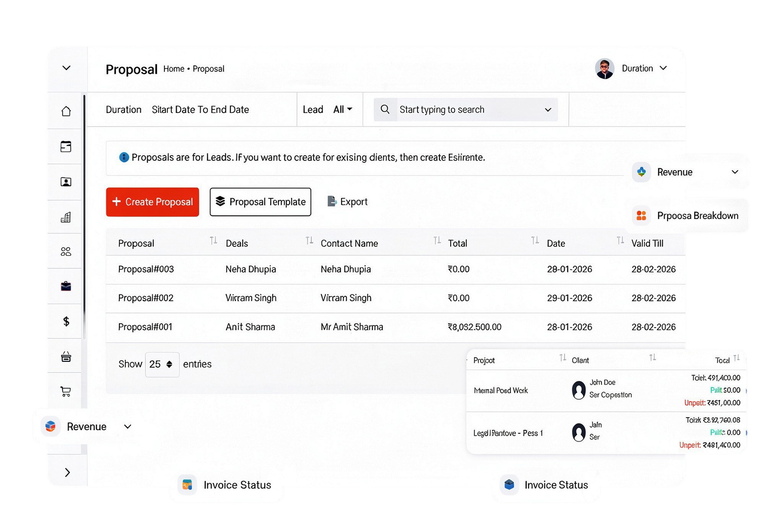Open the contact card icon in sidebar
Screen dimensions: 783x532
tap(66, 182)
